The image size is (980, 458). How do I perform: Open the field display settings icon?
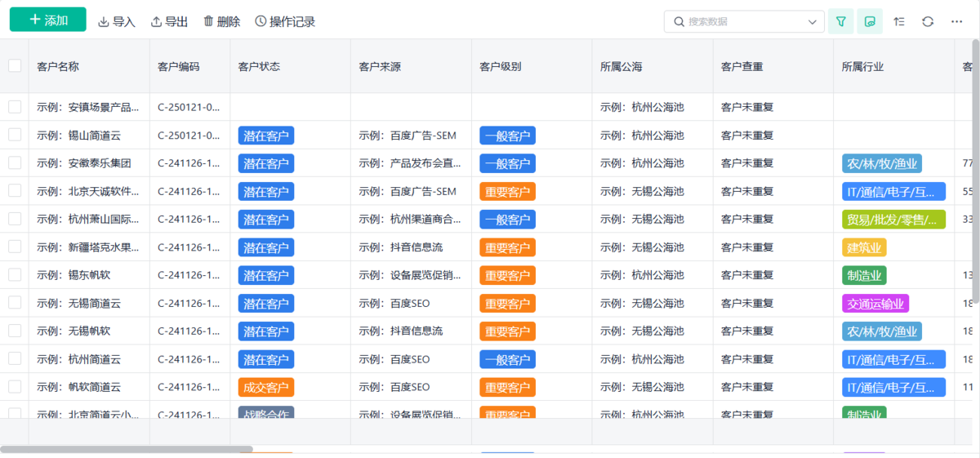pyautogui.click(x=870, y=21)
